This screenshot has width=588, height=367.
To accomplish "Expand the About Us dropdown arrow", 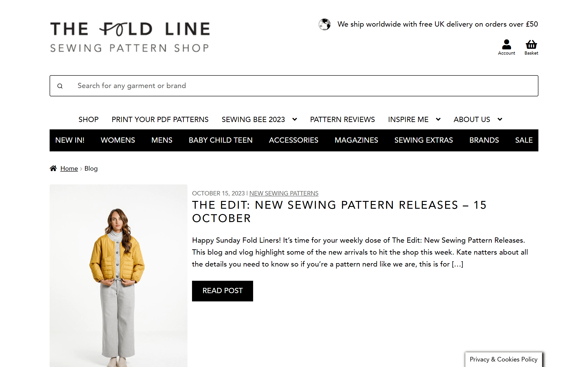I will (500, 119).
